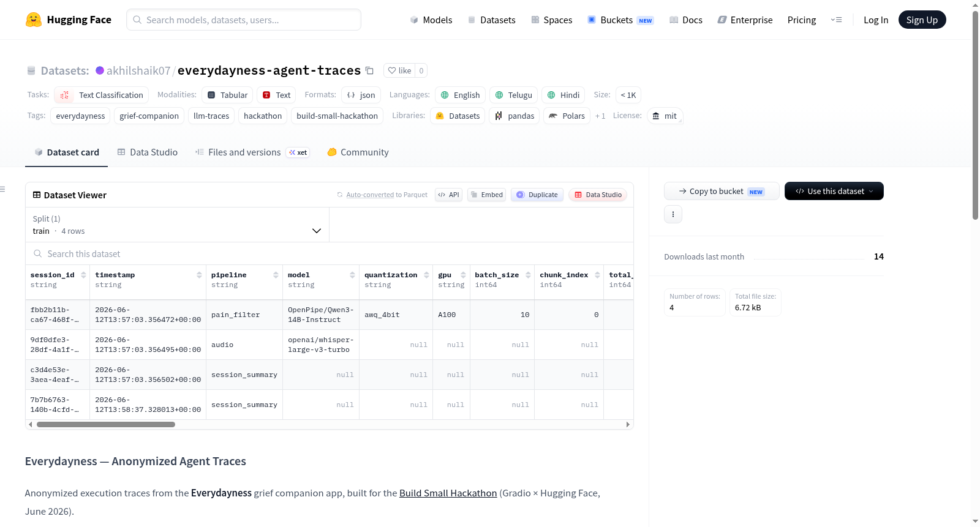Choose the Hindi language tag
The height and width of the screenshot is (527, 980).
tap(563, 95)
